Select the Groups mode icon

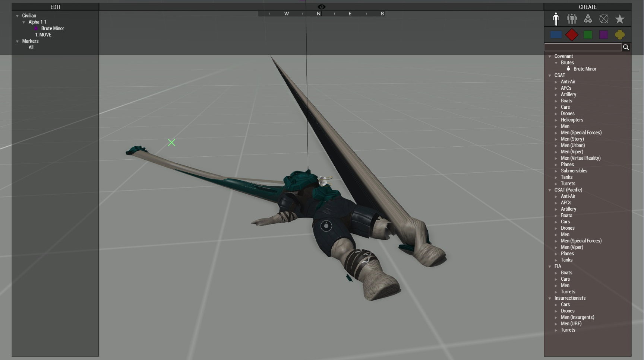572,19
